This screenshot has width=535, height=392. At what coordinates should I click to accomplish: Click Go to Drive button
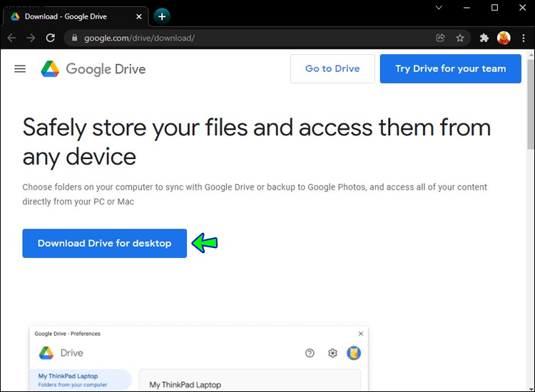tap(332, 68)
